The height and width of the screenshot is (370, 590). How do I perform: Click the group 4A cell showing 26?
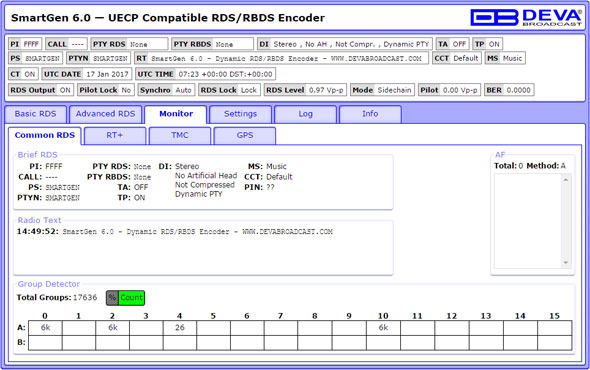coord(180,328)
